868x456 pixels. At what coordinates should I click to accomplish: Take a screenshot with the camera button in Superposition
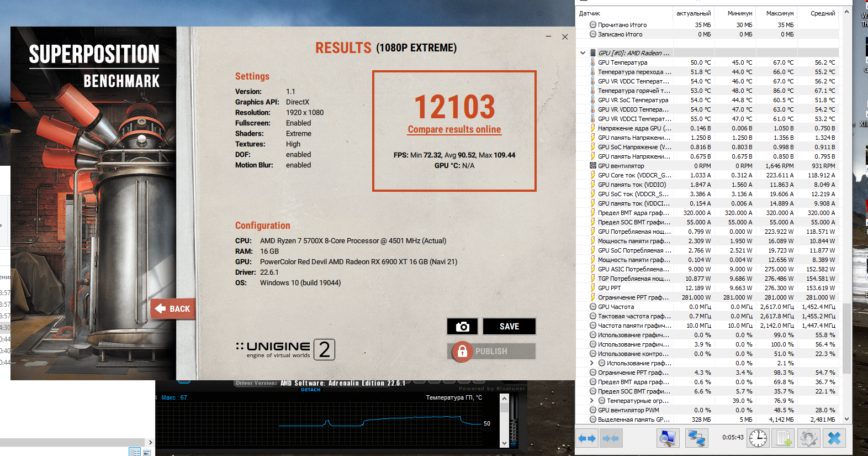[462, 327]
